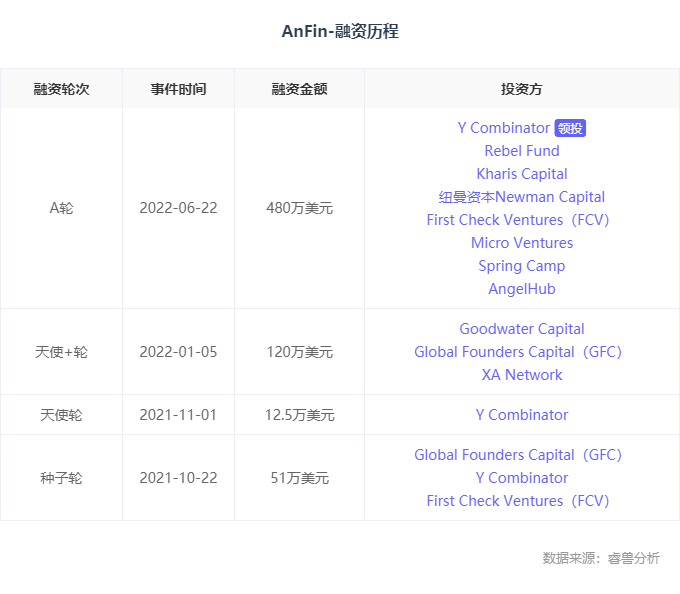This screenshot has height=594, width=680.
Task: Open 纽曼资本Newman Capital link
Action: point(522,197)
